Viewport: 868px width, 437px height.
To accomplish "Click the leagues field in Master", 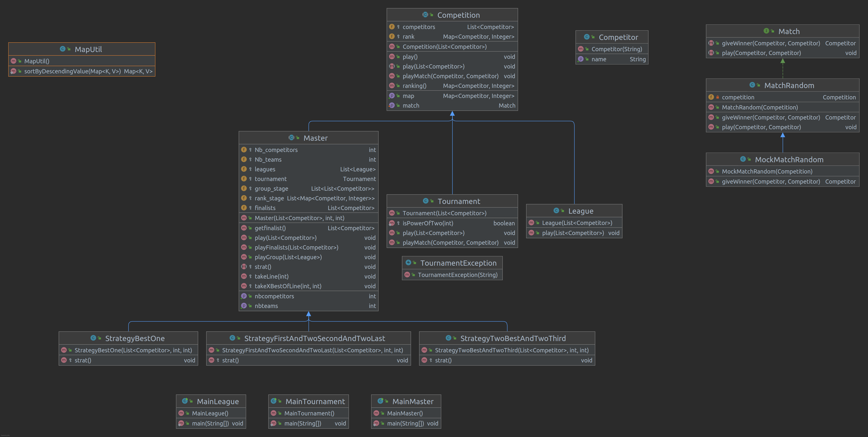I will pyautogui.click(x=309, y=169).
